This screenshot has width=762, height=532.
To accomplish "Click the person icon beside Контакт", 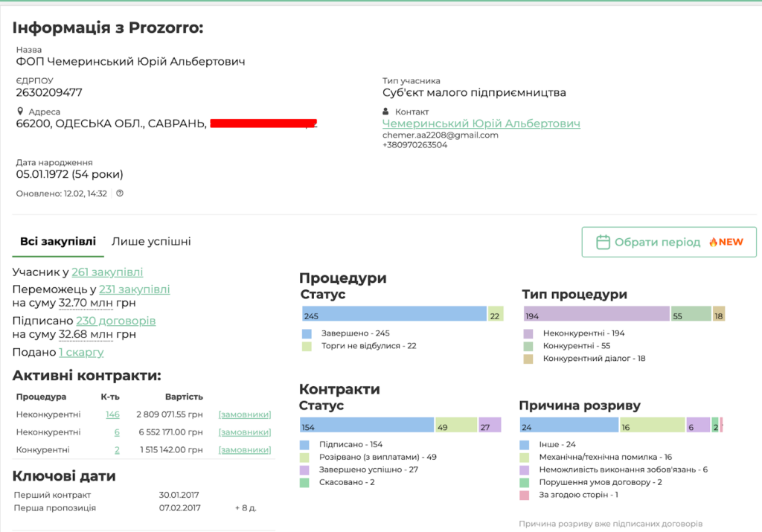I will [x=386, y=112].
